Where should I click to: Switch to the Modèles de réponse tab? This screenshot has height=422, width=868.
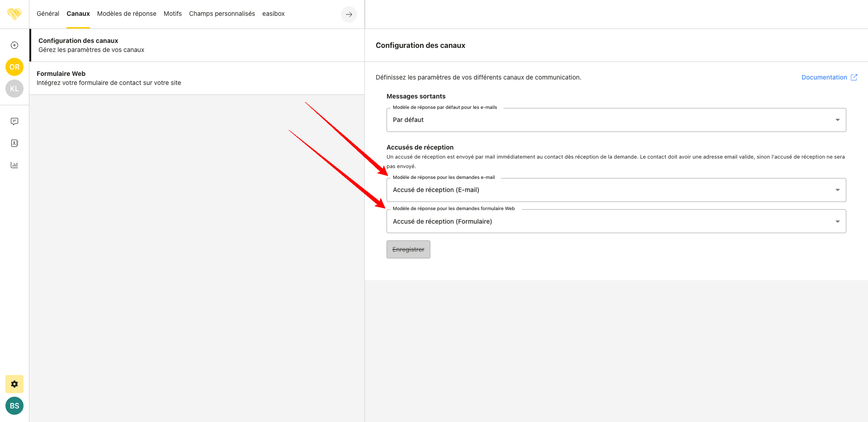pyautogui.click(x=127, y=14)
